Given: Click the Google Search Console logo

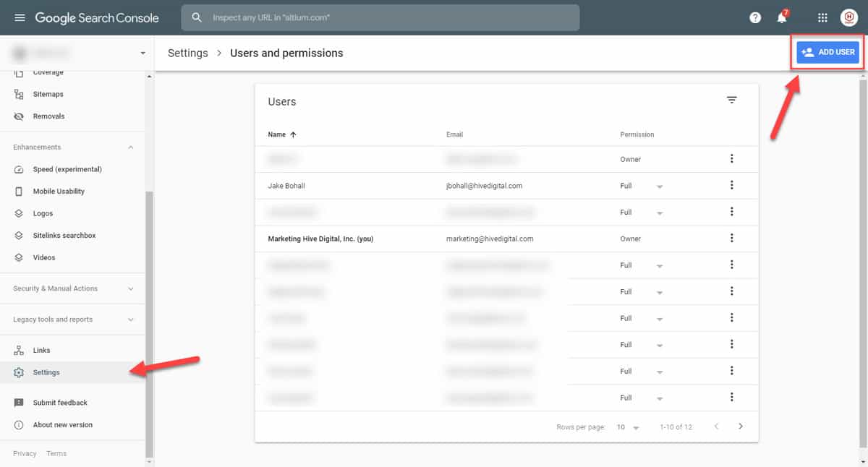Looking at the screenshot, I should click(x=97, y=18).
